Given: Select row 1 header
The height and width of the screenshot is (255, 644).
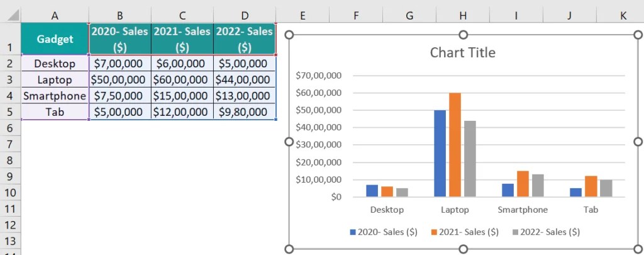Looking at the screenshot, I should tap(10, 38).
